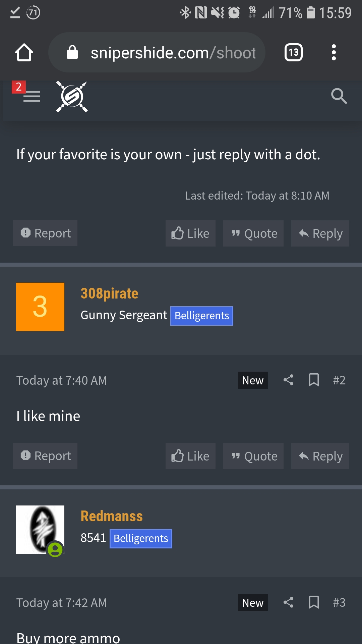Like the first post
Viewport: 362px width, 644px height.
click(190, 233)
